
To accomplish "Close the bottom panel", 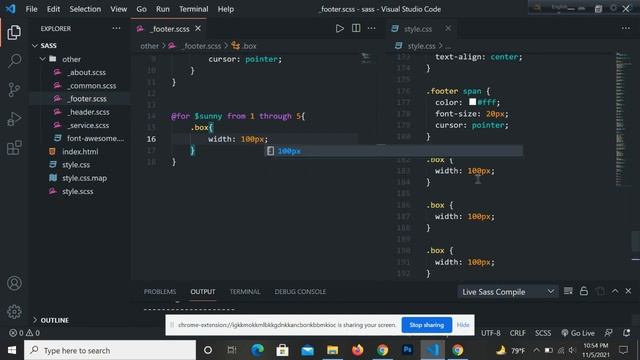I will (628, 291).
